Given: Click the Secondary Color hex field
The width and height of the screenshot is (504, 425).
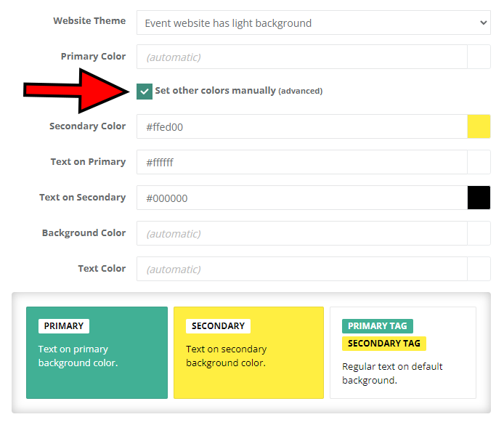Looking at the screenshot, I should click(x=301, y=126).
